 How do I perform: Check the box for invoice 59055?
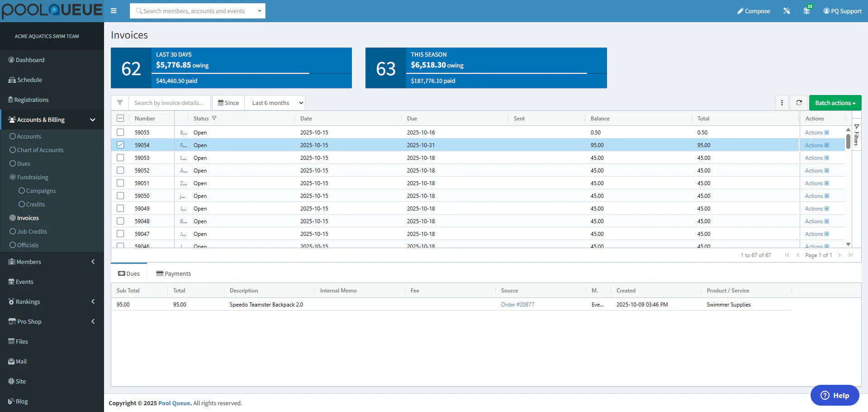pyautogui.click(x=120, y=132)
